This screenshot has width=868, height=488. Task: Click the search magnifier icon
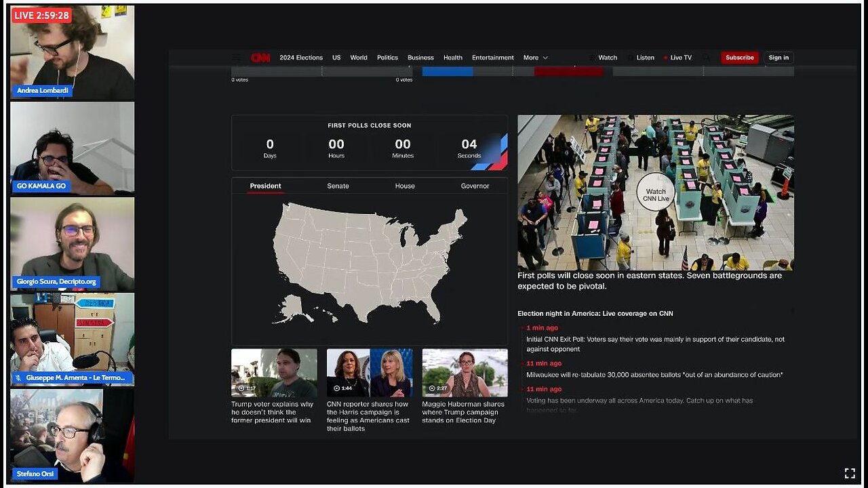[707, 58]
